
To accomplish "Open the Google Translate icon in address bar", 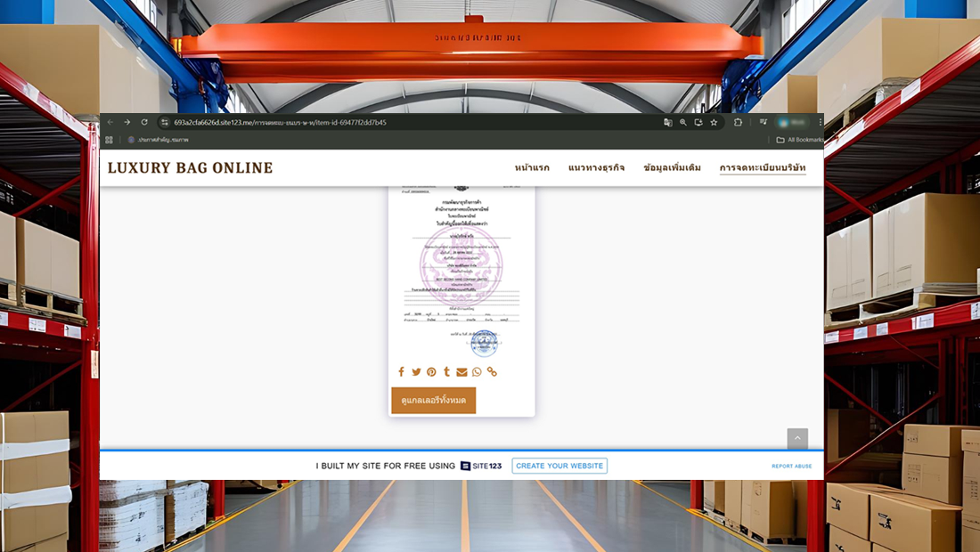I will point(667,123).
